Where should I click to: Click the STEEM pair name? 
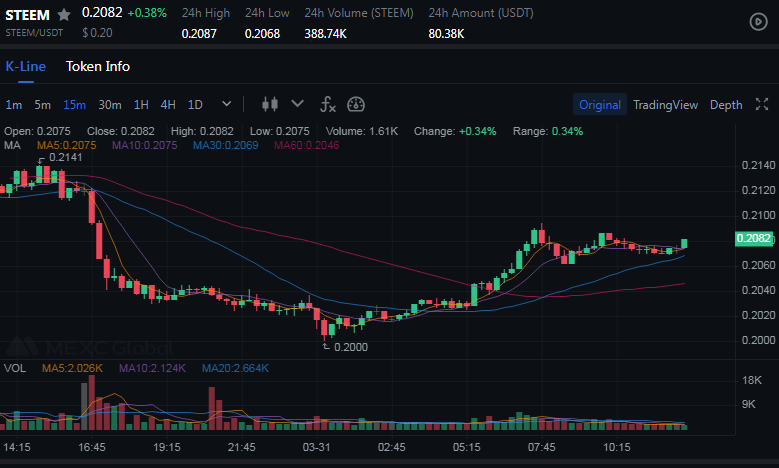pyautogui.click(x=27, y=15)
